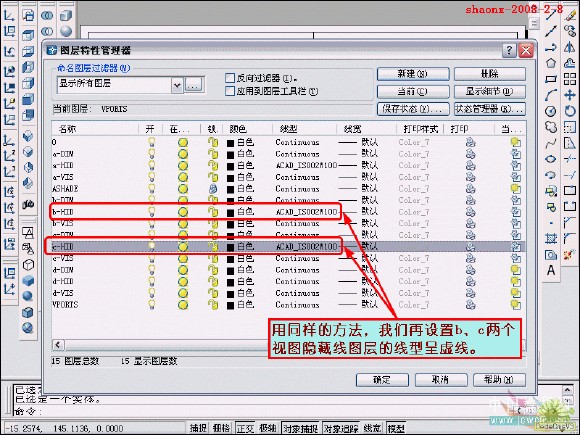Click the horizontal scrollbar left arrow

58,345
